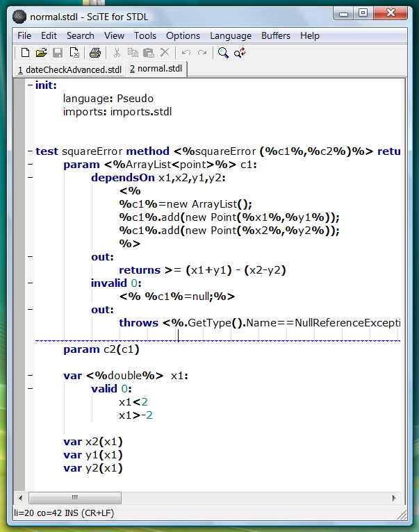
Task: Maximize the SciTE window
Action: coord(363,13)
